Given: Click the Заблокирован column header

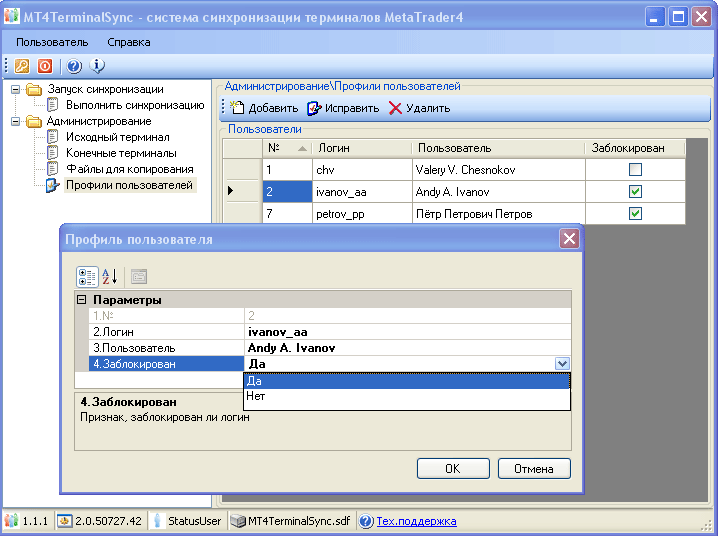Looking at the screenshot, I should (x=635, y=148).
